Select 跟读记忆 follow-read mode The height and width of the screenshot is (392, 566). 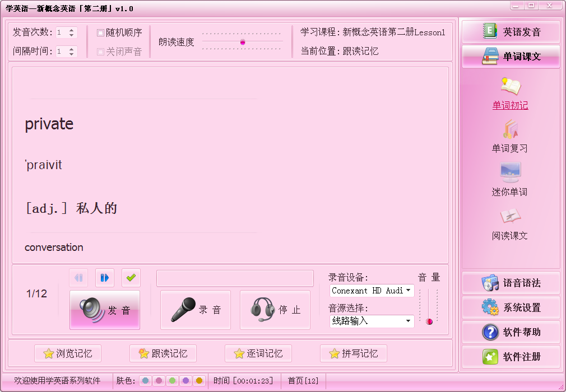163,353
